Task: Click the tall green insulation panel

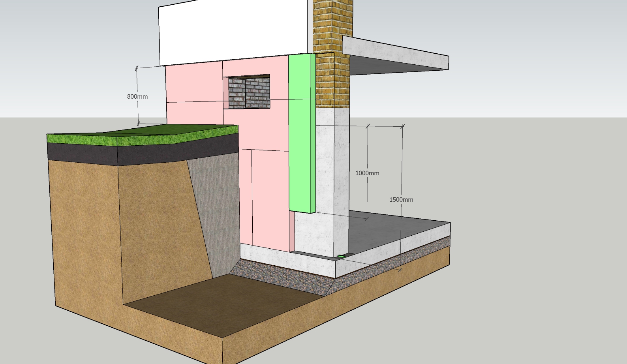Action: 302,133
